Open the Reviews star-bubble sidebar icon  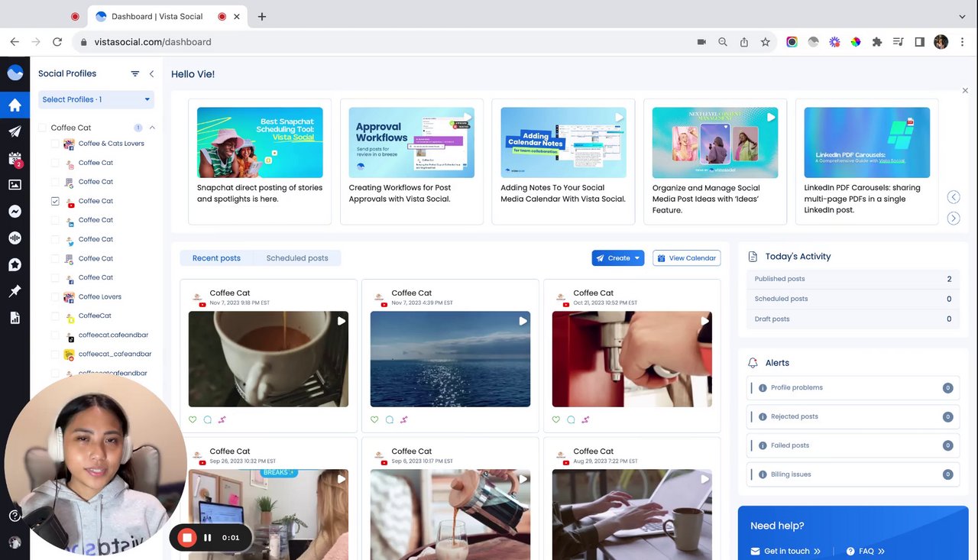pos(15,264)
